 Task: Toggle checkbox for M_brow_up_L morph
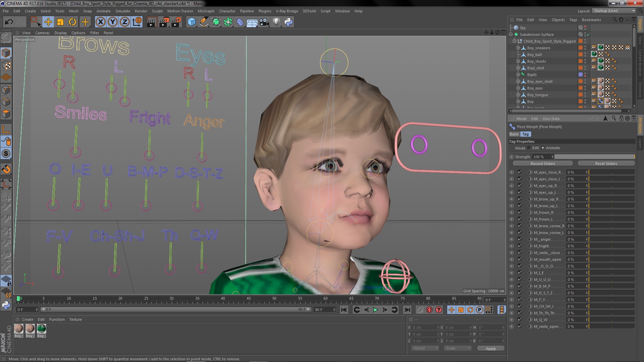(520, 205)
